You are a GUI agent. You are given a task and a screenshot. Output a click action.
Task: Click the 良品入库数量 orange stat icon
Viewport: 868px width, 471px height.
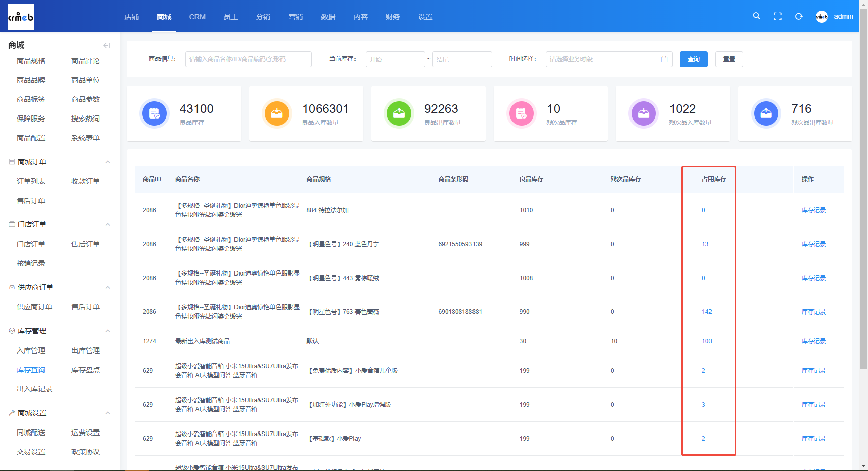point(277,113)
